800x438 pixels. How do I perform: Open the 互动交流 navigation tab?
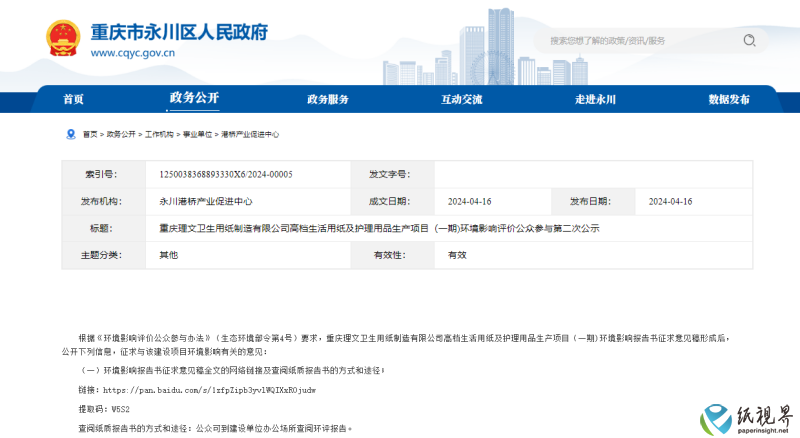(461, 99)
